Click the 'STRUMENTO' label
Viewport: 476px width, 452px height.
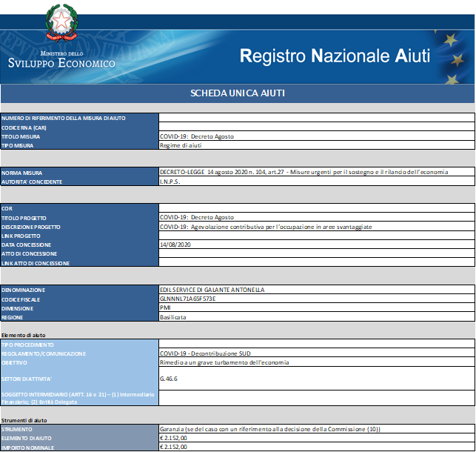point(17,430)
